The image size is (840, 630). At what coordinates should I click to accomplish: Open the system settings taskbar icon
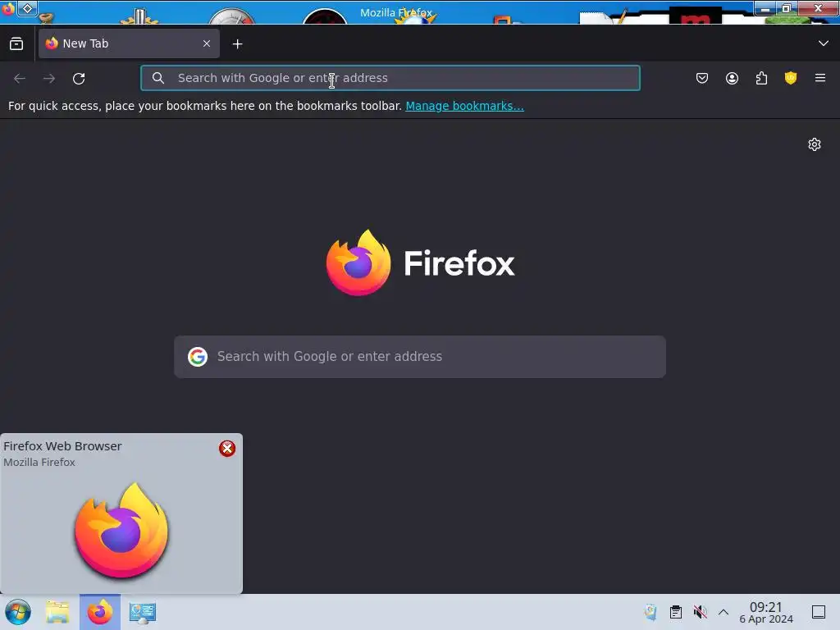click(143, 612)
